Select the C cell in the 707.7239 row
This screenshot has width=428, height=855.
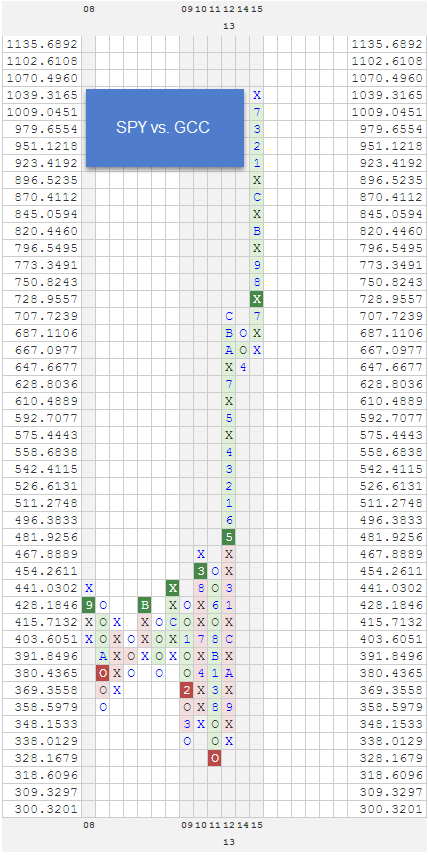click(229, 316)
